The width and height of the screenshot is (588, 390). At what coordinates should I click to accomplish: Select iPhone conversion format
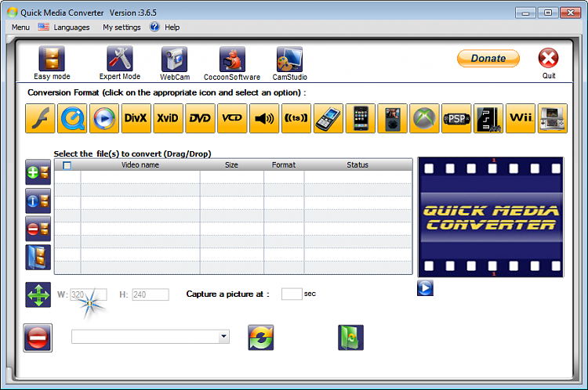(361, 118)
